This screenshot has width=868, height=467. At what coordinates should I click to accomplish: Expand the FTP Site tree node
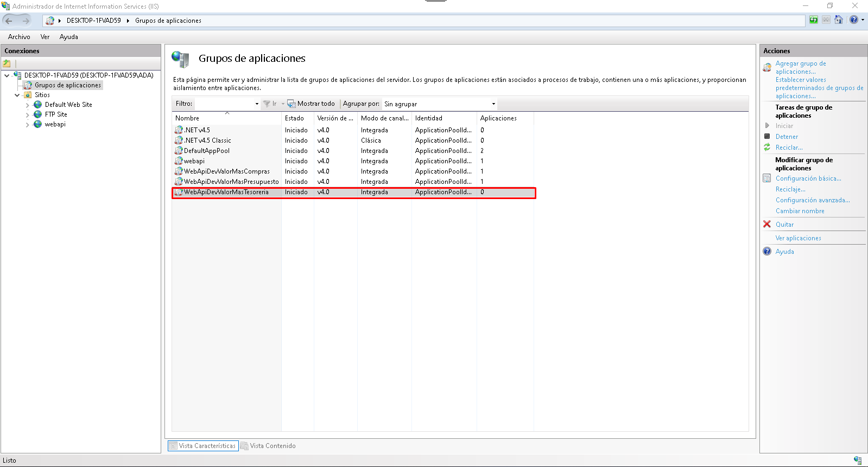pos(28,115)
